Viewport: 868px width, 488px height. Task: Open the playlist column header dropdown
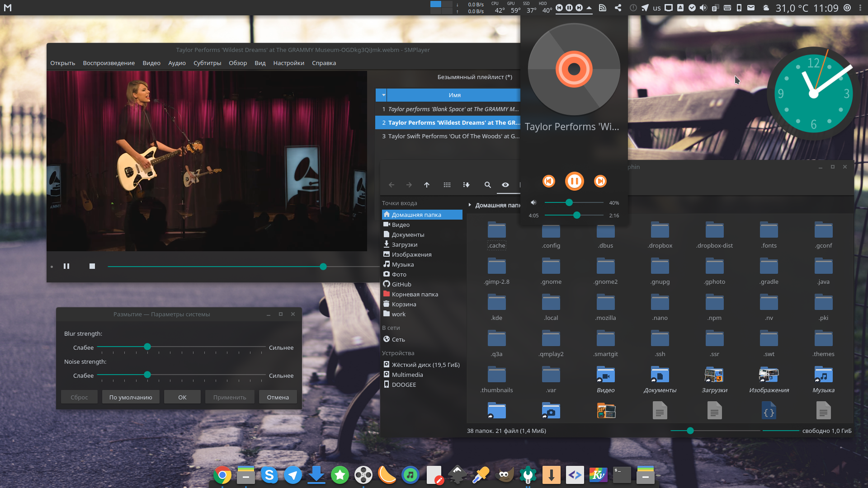point(383,95)
